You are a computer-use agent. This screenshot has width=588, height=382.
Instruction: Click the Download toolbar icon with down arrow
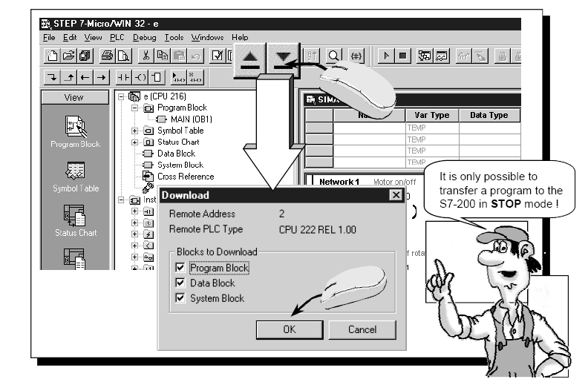[283, 59]
